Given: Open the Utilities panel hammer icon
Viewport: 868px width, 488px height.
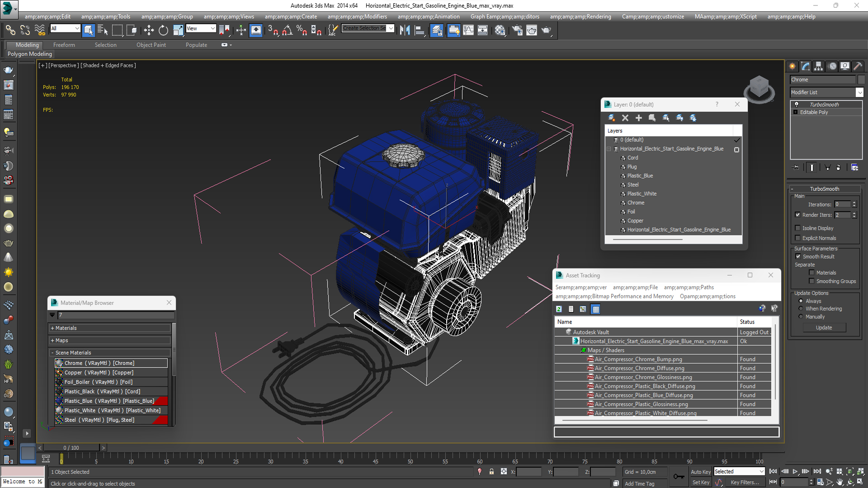Looking at the screenshot, I should click(x=858, y=66).
